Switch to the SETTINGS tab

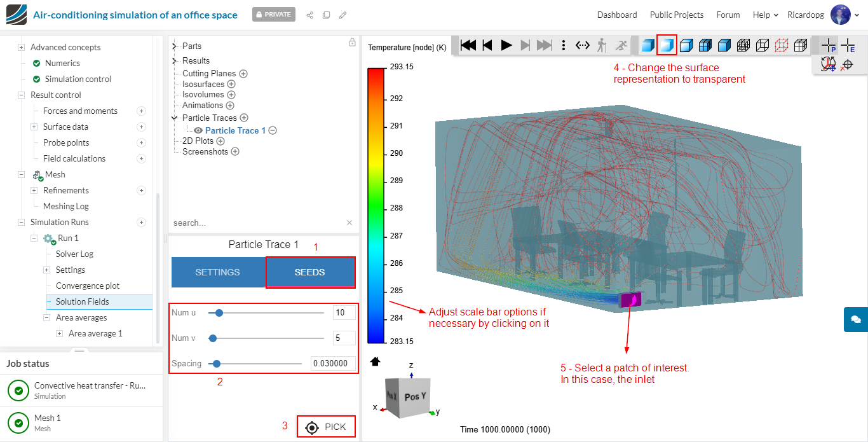coord(217,272)
